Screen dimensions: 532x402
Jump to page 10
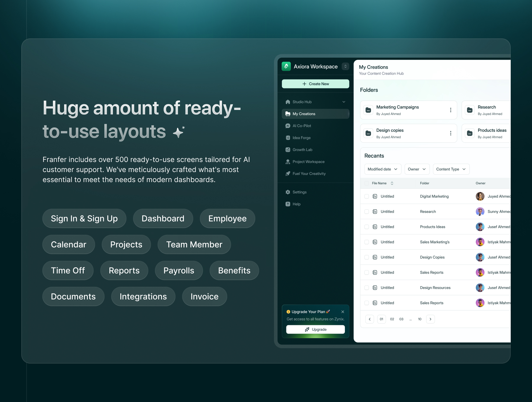point(420,319)
